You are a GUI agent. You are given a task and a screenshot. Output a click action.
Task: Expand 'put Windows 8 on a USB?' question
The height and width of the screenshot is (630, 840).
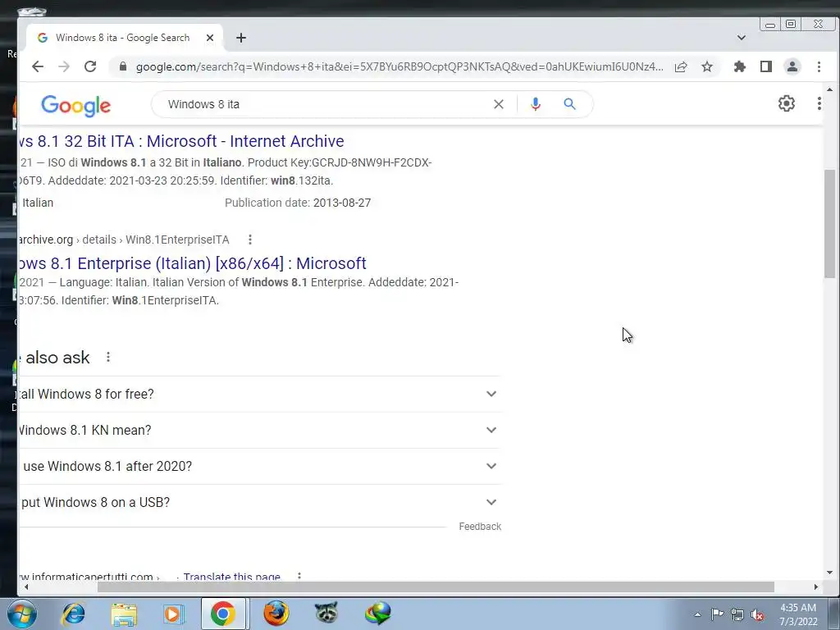point(259,502)
